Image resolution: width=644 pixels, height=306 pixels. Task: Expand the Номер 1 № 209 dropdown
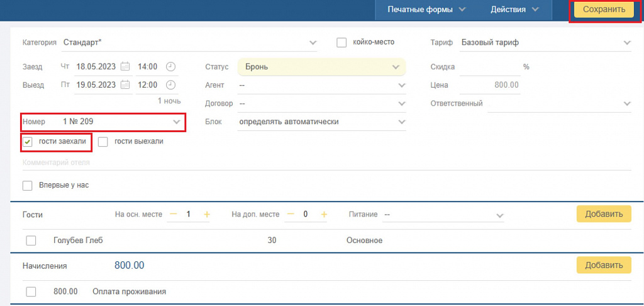coord(104,122)
